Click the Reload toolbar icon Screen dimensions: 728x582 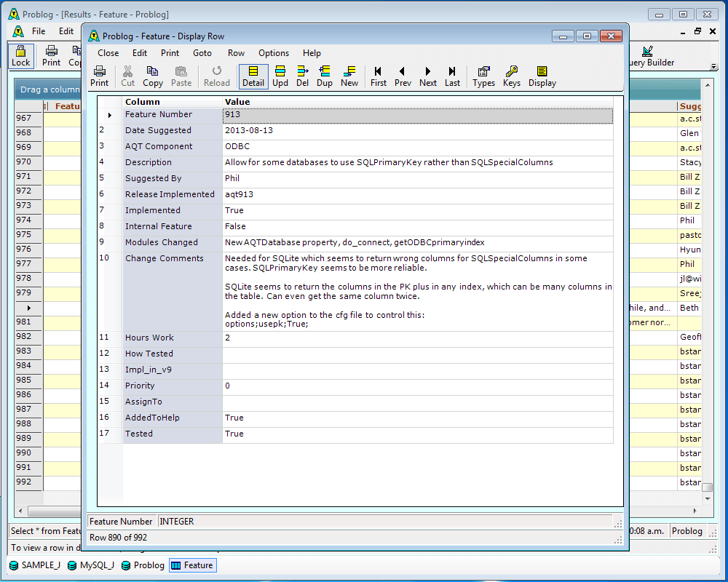(217, 76)
